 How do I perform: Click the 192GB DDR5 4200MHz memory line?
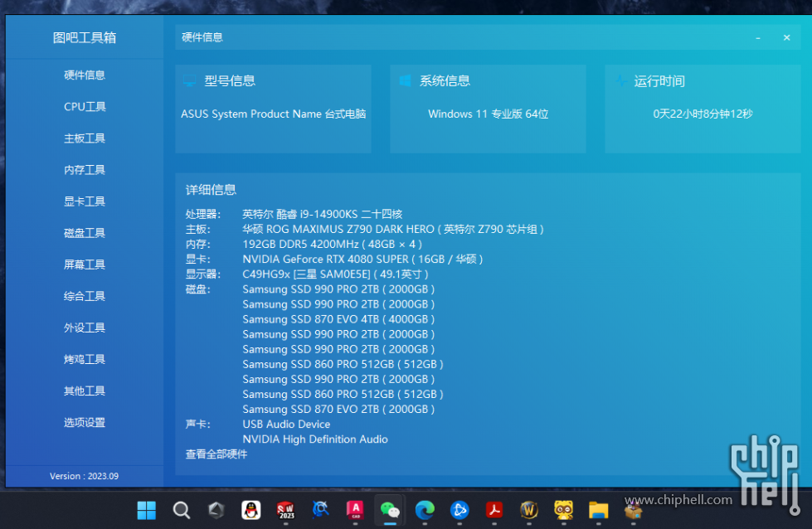point(332,245)
